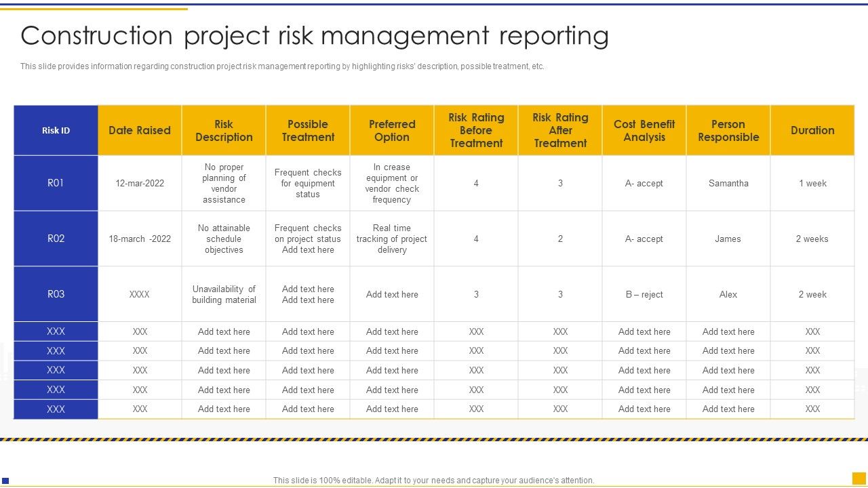Image resolution: width=868 pixels, height=488 pixels.
Task: Select the date '18-march -2022'
Action: coord(140,239)
